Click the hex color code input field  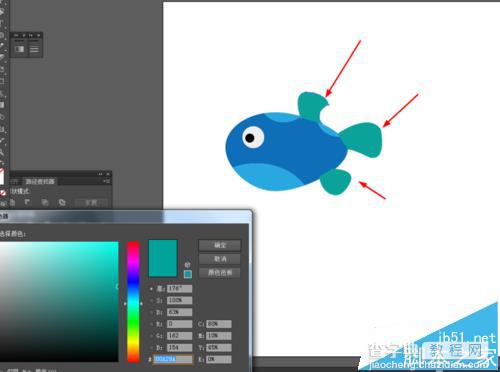tap(173, 359)
